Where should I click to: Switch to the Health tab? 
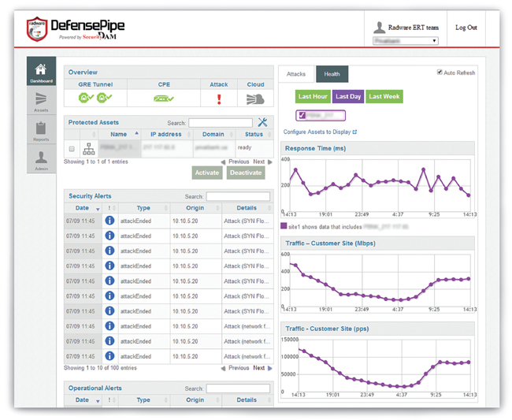click(332, 74)
